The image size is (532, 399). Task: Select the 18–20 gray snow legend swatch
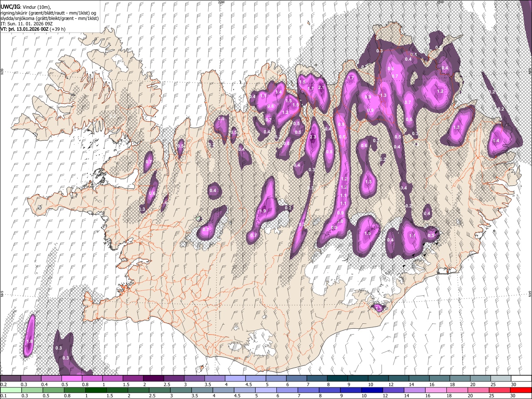[x=460, y=379]
